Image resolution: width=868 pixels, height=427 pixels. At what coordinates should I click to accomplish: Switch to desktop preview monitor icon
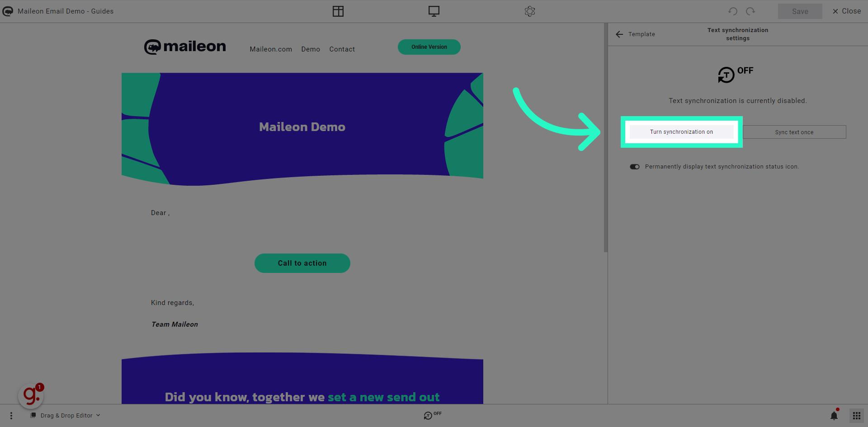pos(434,11)
